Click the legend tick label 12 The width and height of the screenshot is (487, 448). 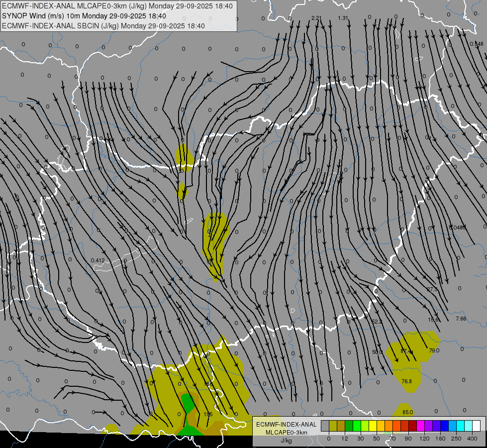[x=345, y=439]
